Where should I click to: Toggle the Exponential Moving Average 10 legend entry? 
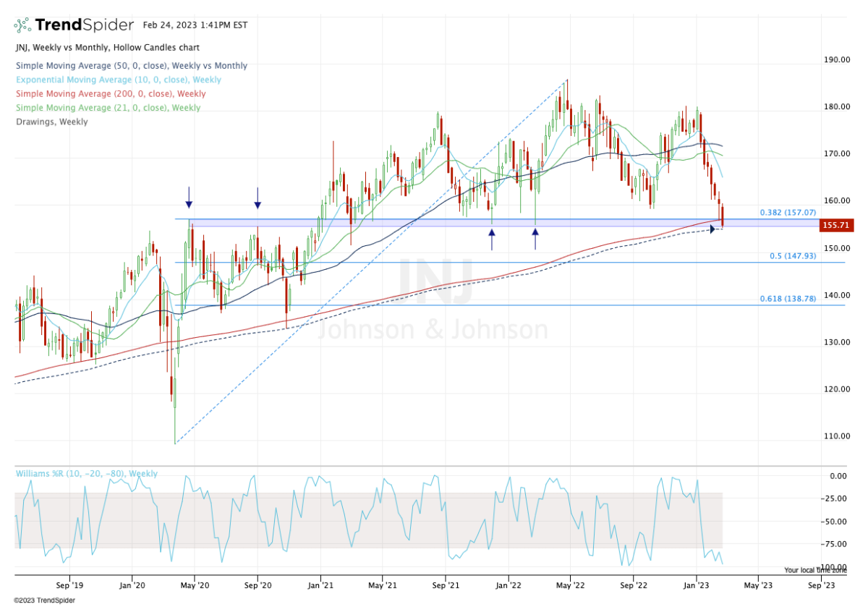[118, 80]
